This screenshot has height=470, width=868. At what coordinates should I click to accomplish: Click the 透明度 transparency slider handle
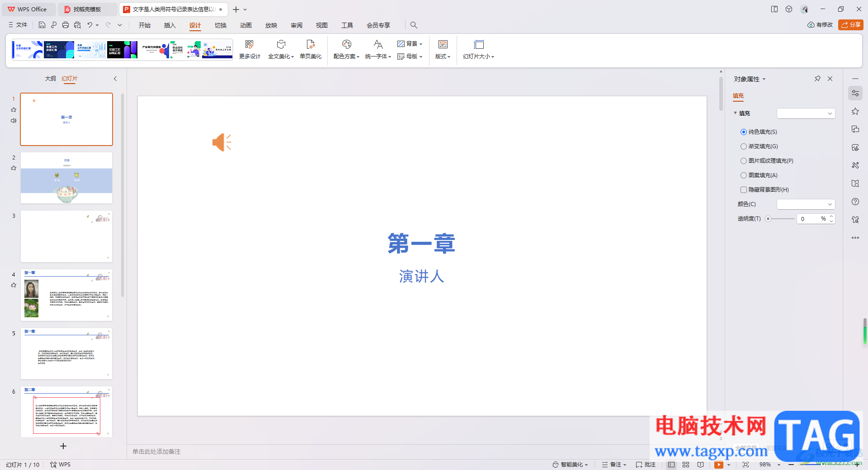point(768,219)
